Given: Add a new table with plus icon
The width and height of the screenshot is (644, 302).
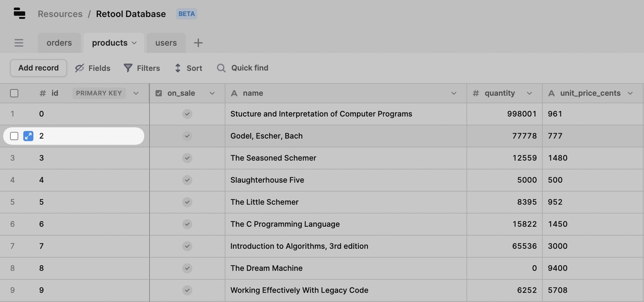Looking at the screenshot, I should [x=198, y=43].
